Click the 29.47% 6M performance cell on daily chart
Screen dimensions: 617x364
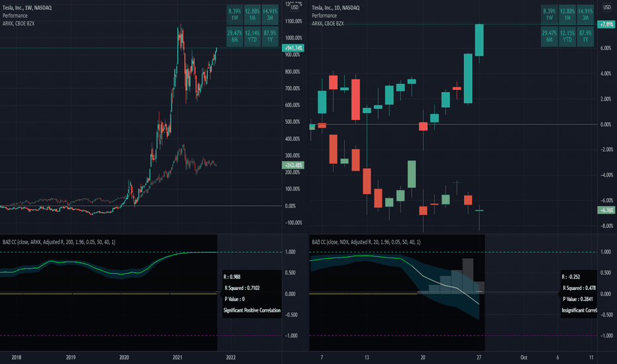[x=549, y=36]
